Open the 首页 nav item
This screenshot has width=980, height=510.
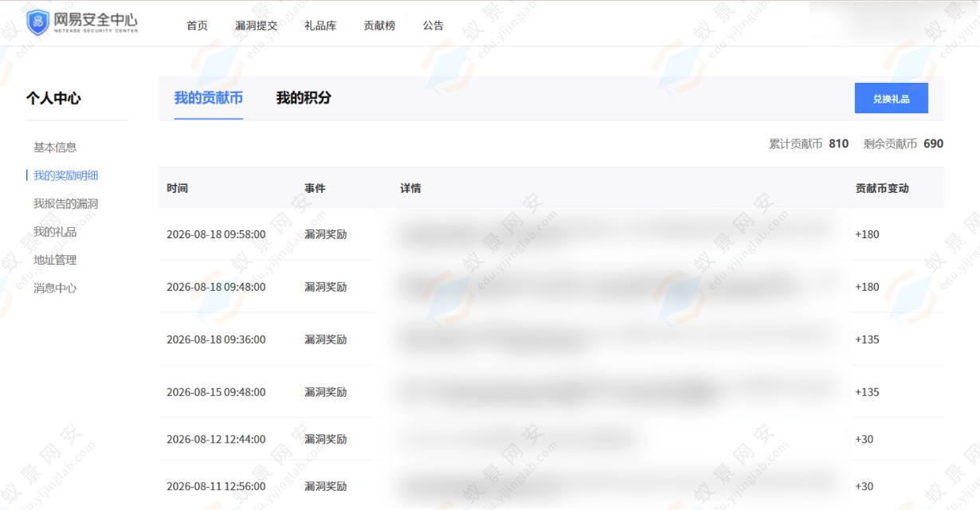tap(197, 25)
